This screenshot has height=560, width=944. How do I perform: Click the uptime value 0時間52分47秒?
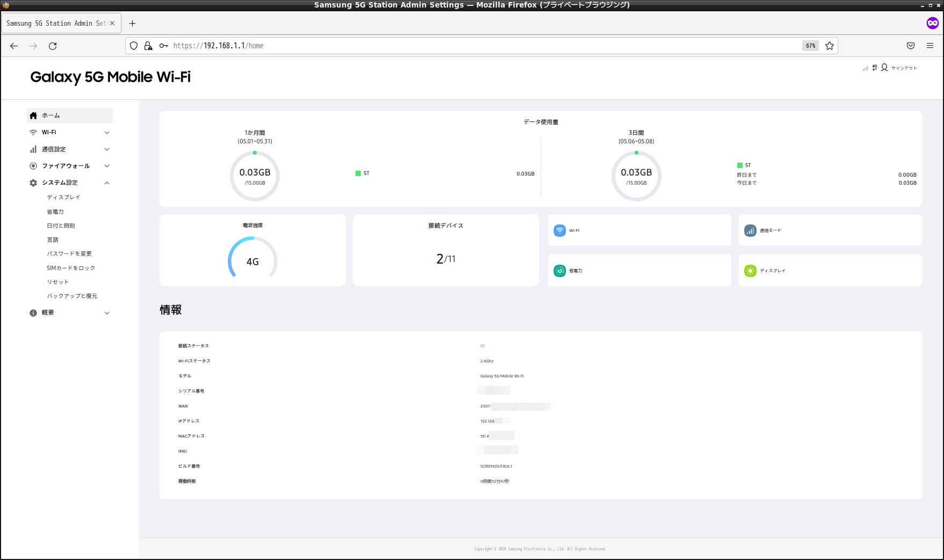point(495,482)
